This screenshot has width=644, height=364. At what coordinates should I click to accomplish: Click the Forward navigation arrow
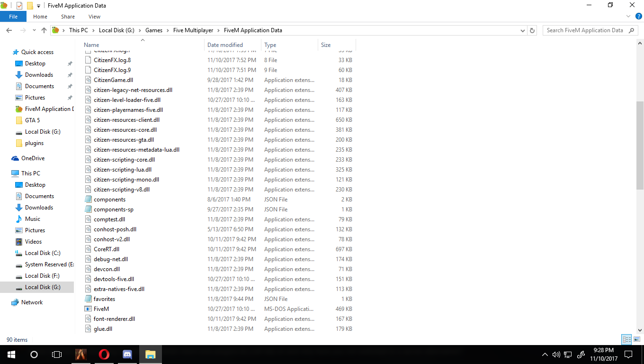[23, 30]
